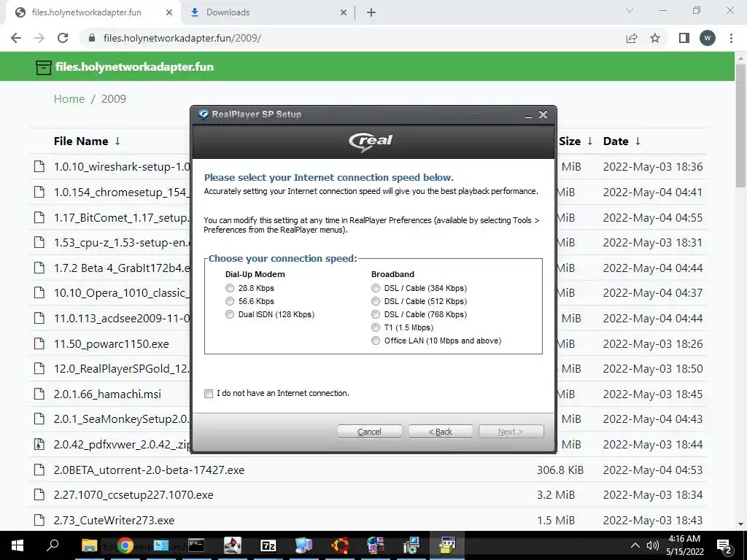Close the Downloads tab

(x=344, y=13)
